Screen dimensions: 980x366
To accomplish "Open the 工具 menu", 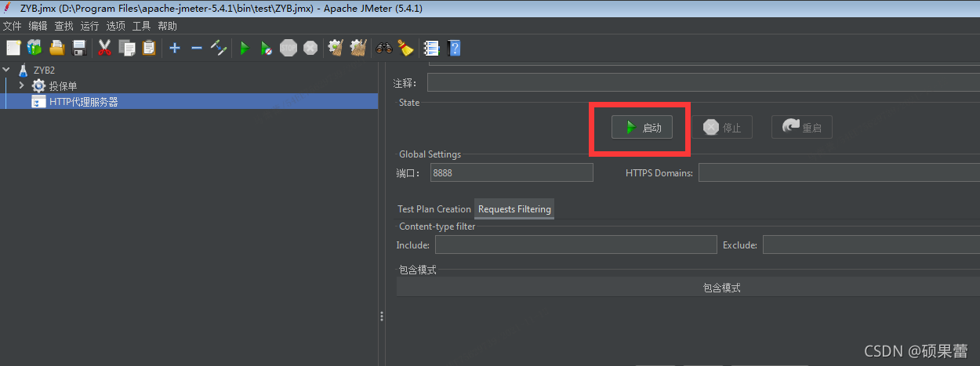I will click(141, 26).
